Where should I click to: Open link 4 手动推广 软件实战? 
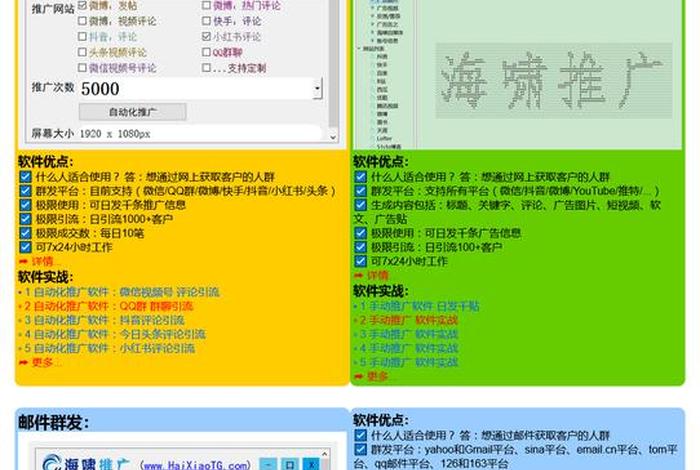click(408, 348)
